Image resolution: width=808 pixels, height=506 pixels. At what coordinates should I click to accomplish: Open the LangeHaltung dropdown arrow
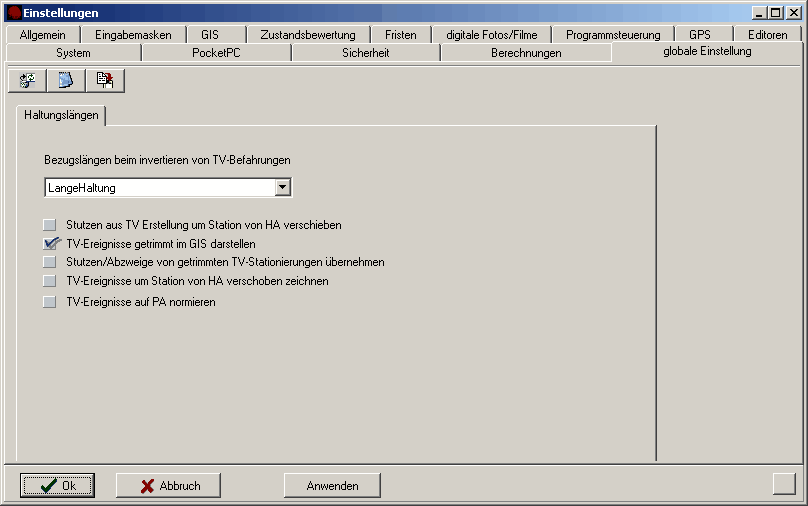pos(282,188)
